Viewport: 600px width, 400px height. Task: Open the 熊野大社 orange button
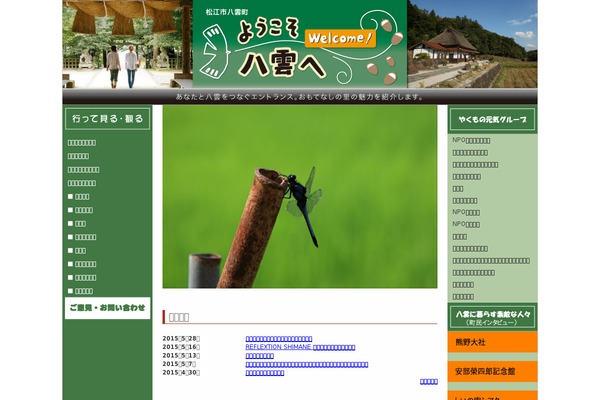click(x=492, y=342)
